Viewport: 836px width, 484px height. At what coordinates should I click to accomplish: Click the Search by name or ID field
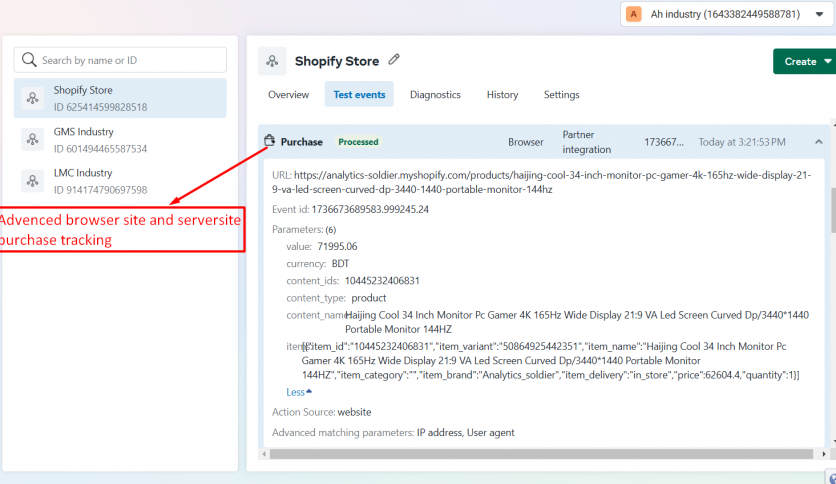[x=120, y=60]
